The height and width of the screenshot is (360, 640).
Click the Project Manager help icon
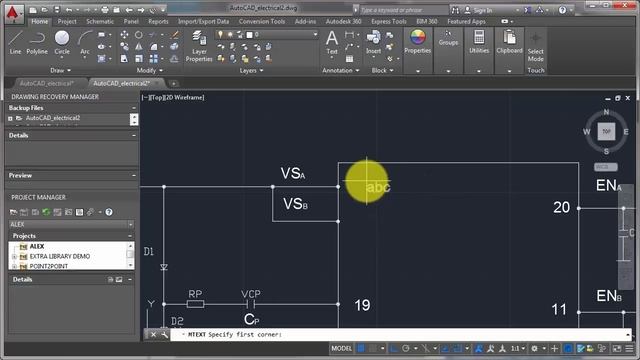109,212
